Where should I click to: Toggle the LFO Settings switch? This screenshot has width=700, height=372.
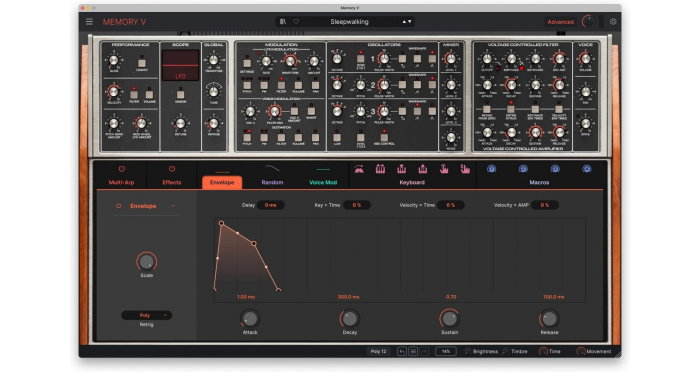click(247, 63)
